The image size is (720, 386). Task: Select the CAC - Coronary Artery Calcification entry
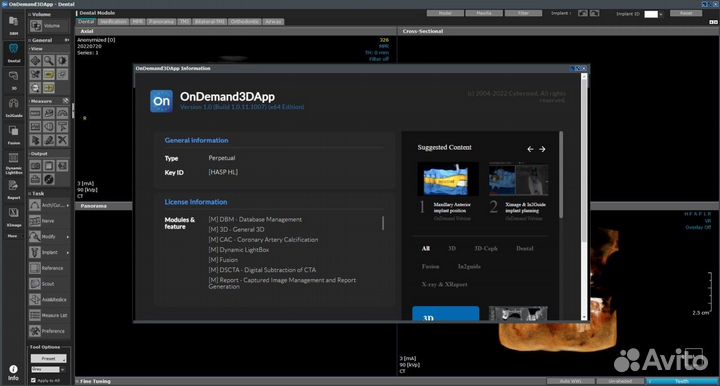point(263,240)
